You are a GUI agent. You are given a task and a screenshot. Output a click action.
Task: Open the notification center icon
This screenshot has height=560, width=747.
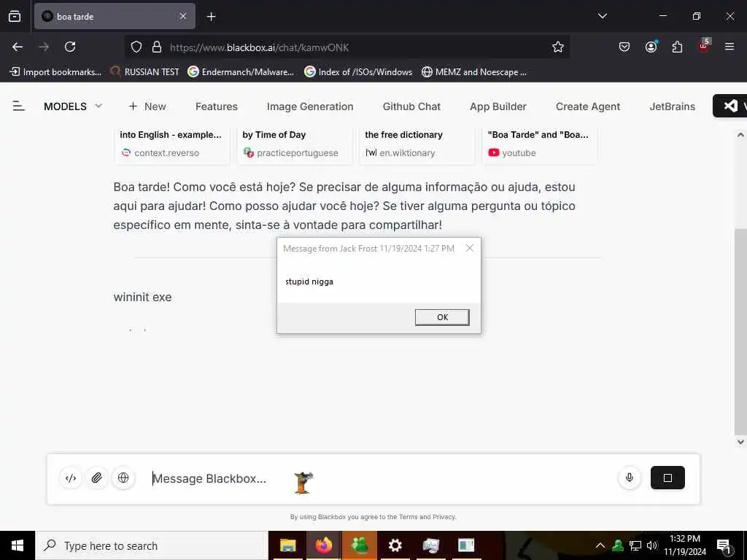(724, 545)
